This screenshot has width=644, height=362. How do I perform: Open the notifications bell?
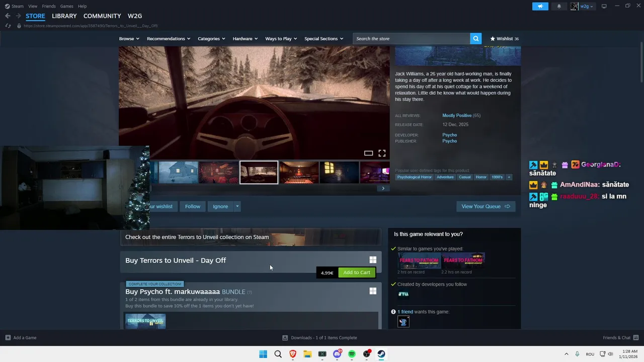[559, 6]
